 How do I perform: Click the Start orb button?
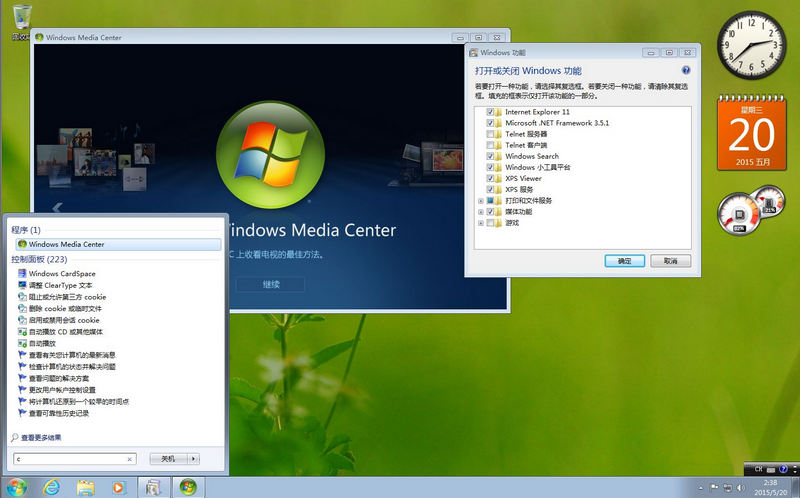coord(17,487)
